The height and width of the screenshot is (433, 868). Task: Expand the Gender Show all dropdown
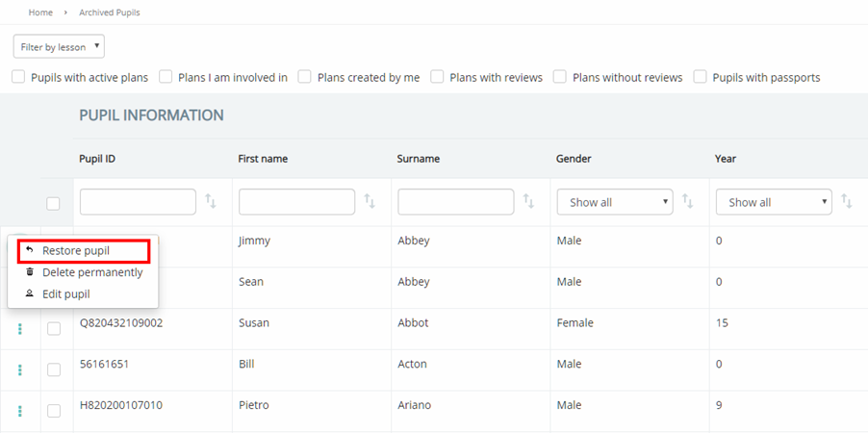point(614,202)
